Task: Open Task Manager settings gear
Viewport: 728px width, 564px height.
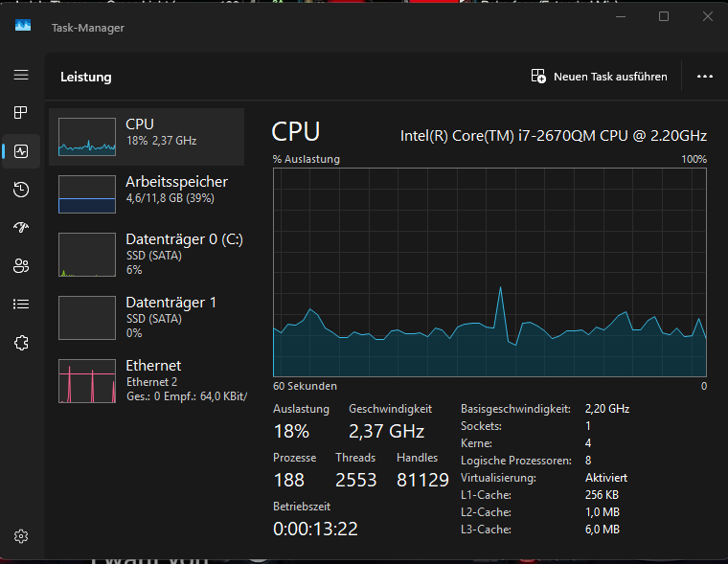Action: [x=21, y=536]
